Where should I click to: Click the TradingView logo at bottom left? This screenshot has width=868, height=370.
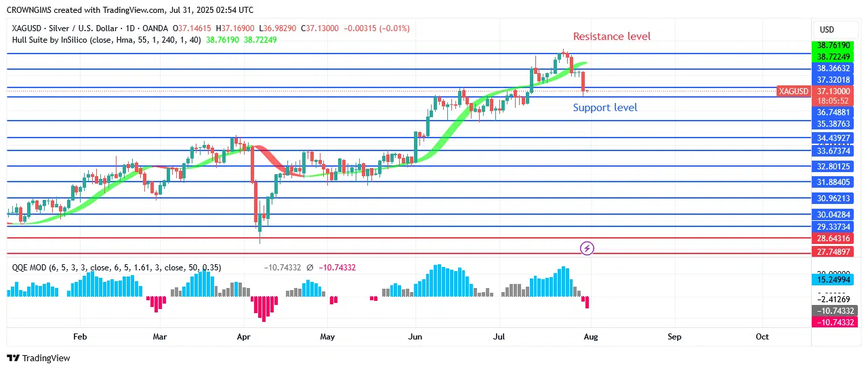tap(39, 358)
